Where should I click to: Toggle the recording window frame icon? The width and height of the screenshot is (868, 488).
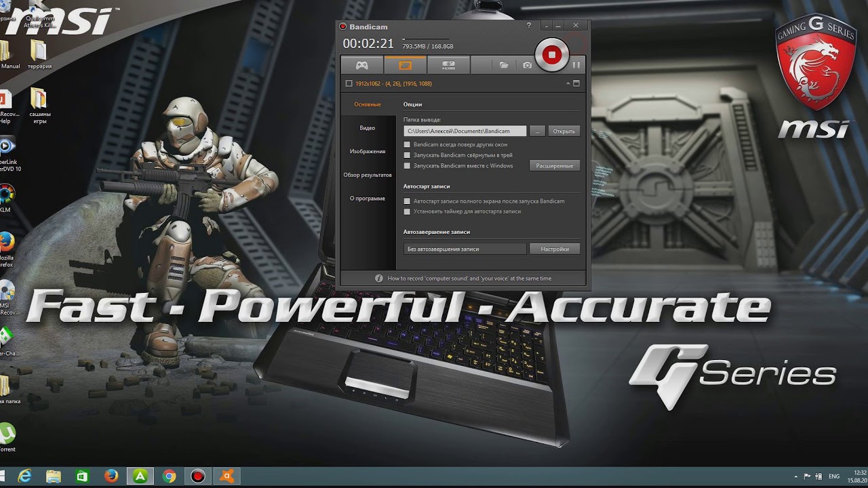coord(576,83)
